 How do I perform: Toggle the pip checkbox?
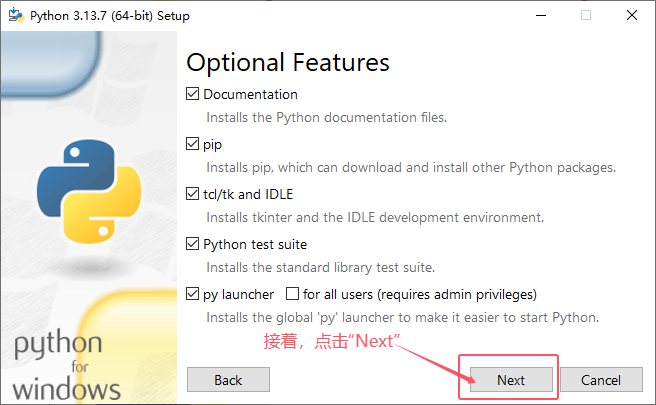[192, 144]
